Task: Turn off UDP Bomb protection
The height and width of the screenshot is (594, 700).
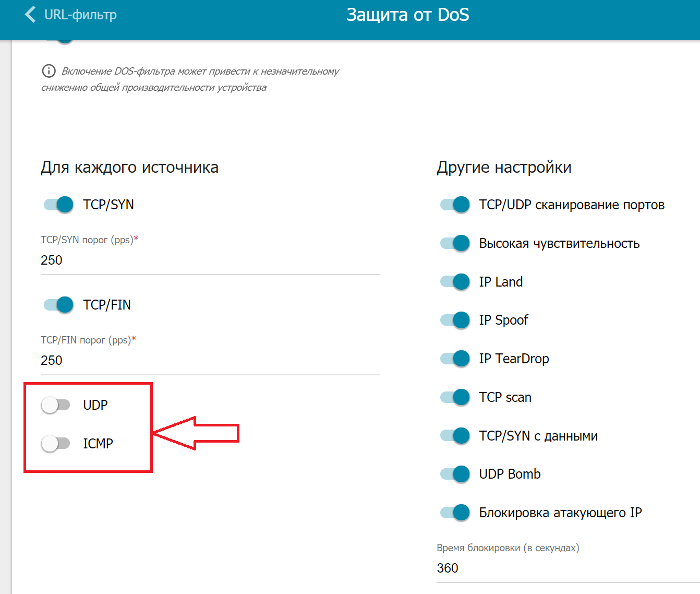Action: click(x=455, y=474)
